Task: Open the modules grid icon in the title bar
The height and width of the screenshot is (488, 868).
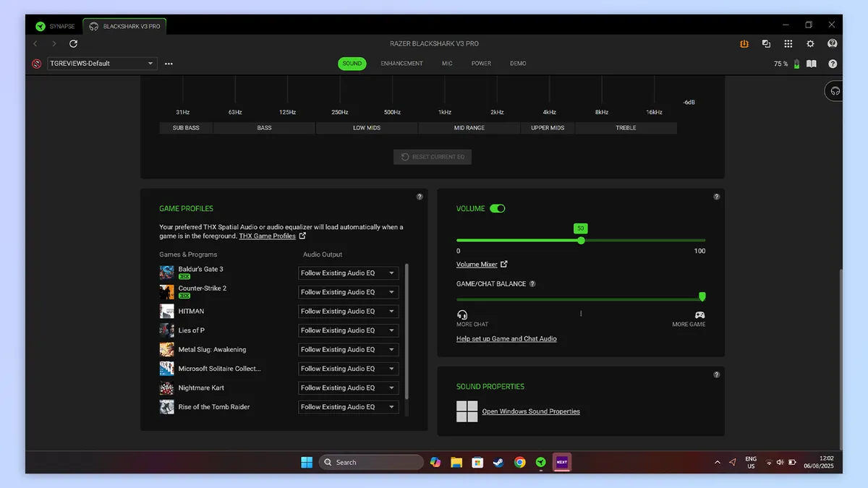Action: tap(788, 43)
